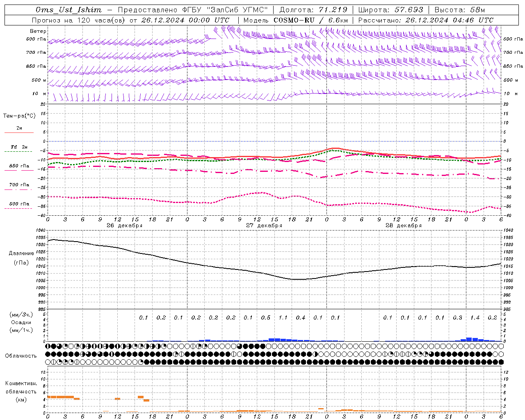Select the 1.4 precipitation value
Screen dimensions: 525x420
[x=475, y=318]
